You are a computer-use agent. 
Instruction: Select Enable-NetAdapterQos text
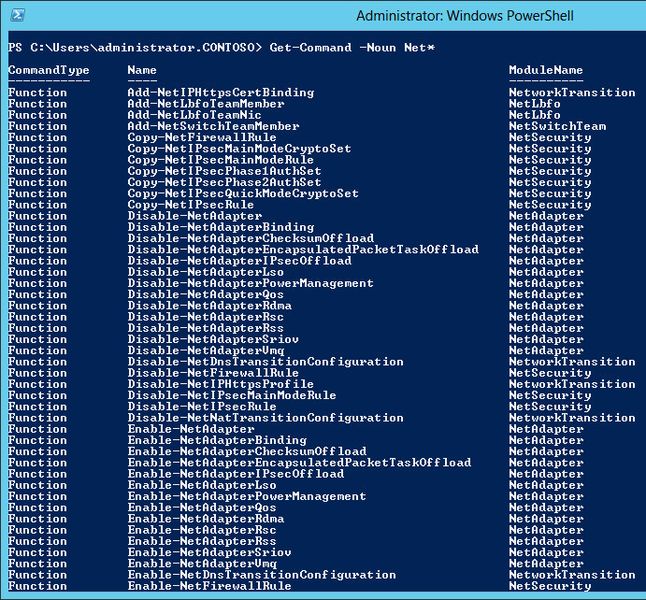202,507
